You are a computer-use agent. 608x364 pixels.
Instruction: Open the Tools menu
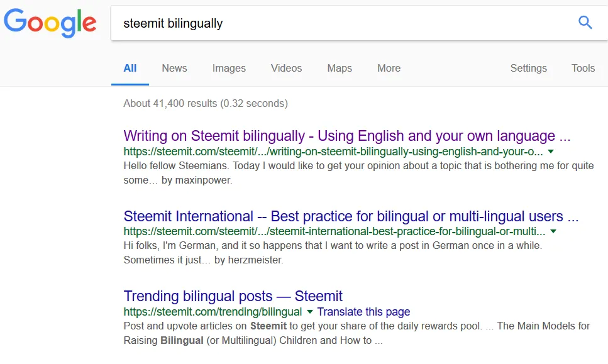[x=583, y=69]
